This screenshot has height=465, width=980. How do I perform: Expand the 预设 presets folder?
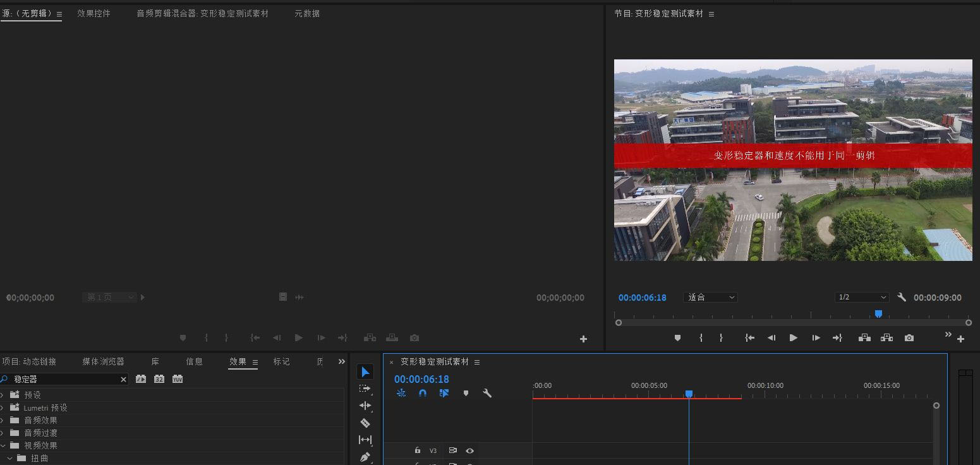[x=2, y=395]
